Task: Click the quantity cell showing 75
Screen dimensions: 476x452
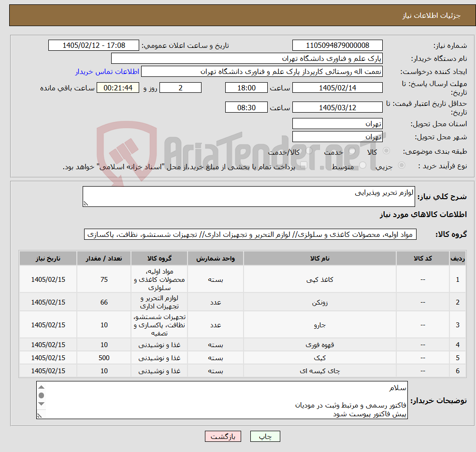Action: [104, 279]
